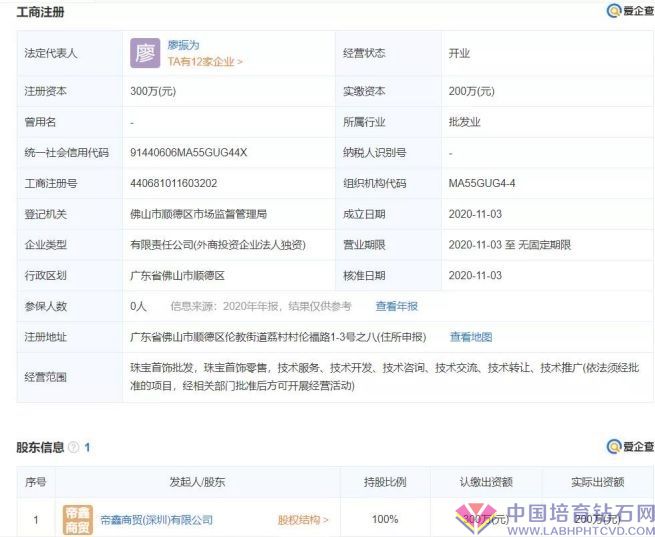Click 查看地图 link beside registered address
Viewport: 655px width, 537px height.
[x=471, y=337]
